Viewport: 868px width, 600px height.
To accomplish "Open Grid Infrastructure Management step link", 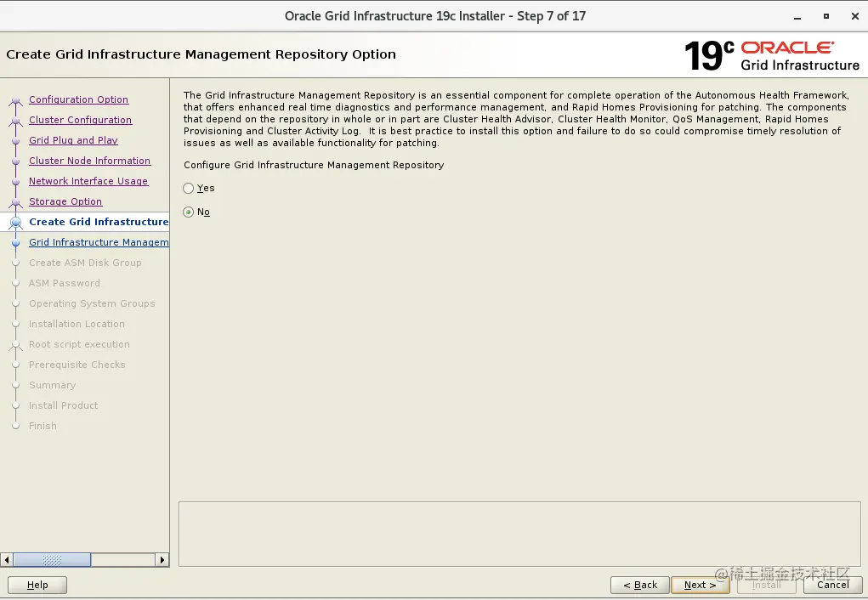I will click(99, 242).
